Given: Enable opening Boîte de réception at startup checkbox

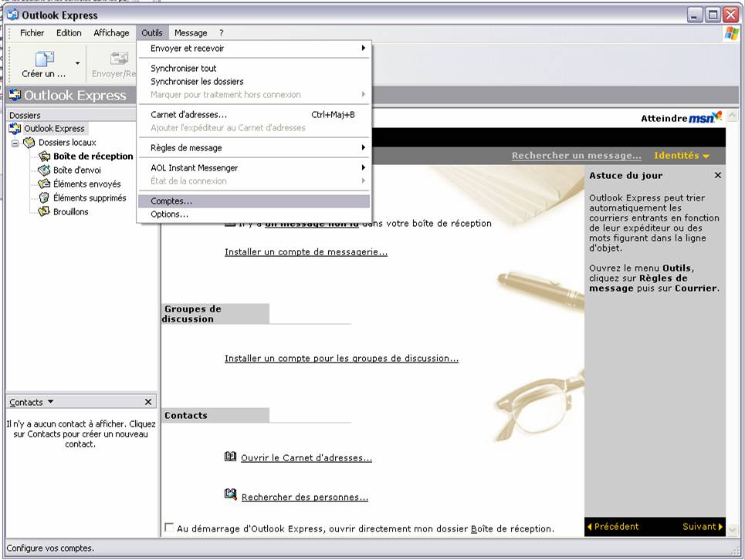Looking at the screenshot, I should pos(168,528).
